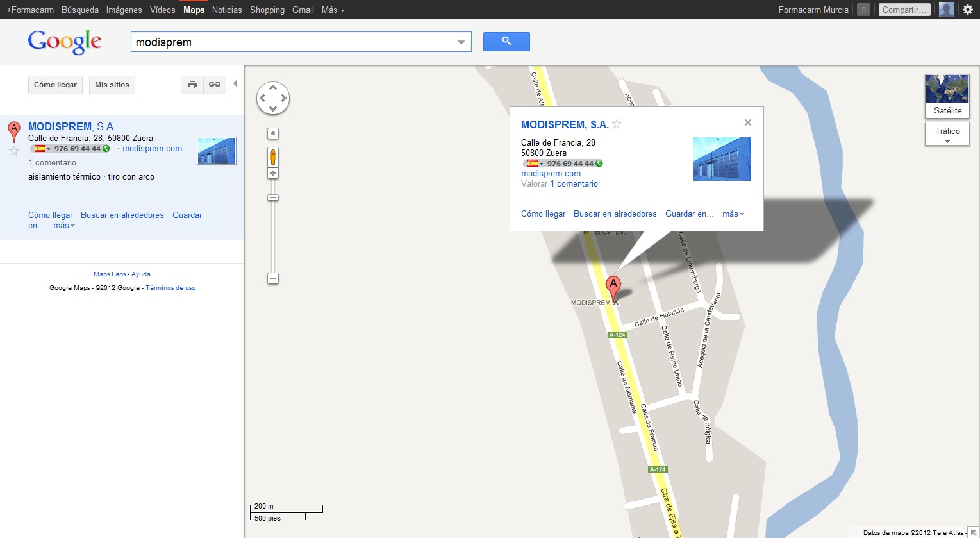Screen dimensions: 980x538
Task: Click the Formacarm Murcia account name
Action: [x=813, y=10]
